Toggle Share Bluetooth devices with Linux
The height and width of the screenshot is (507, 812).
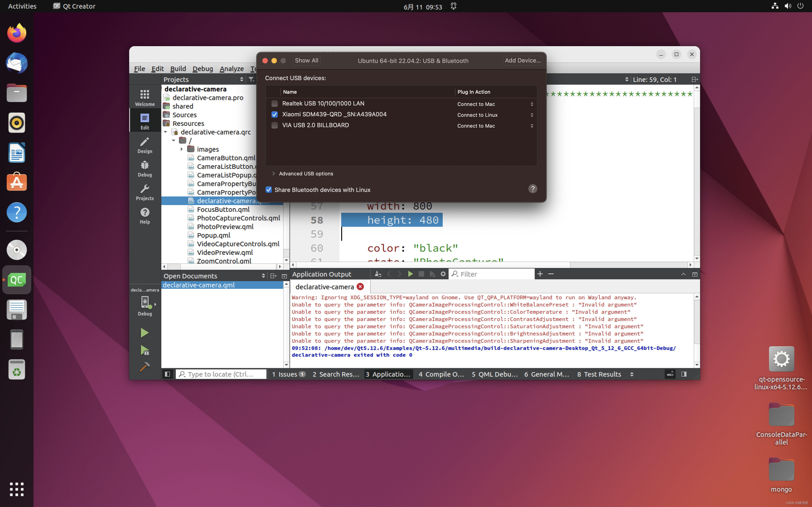point(268,190)
